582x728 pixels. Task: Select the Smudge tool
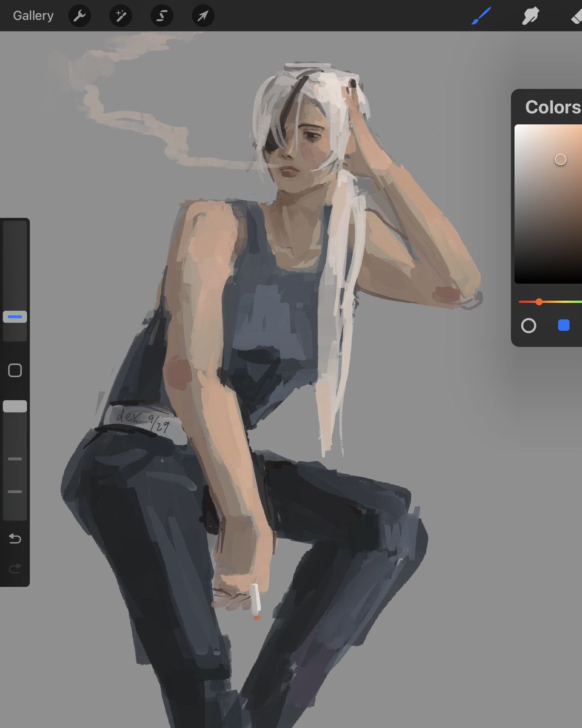[530, 16]
